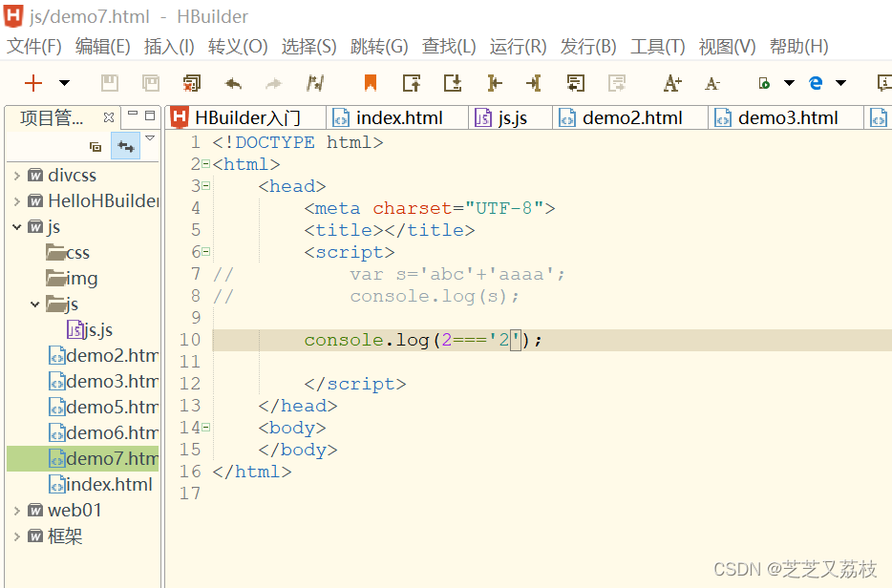The image size is (892, 588).
Task: Open the 编辑(E) menu
Action: coord(103,46)
